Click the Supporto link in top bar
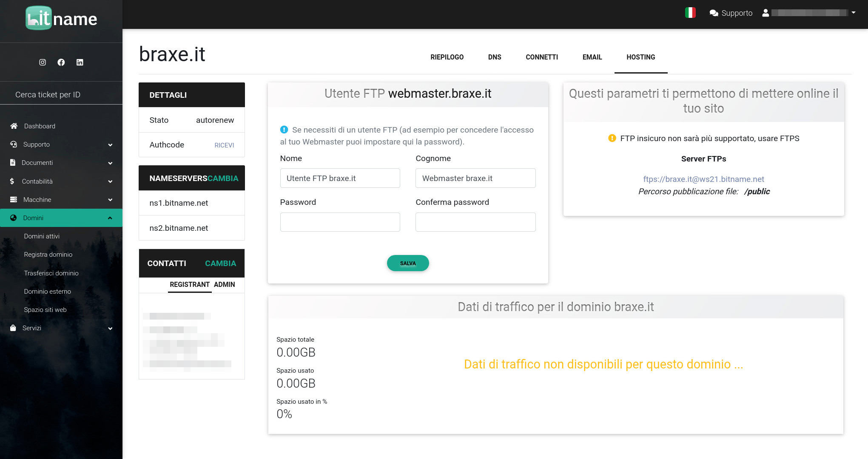Screen dimensions: 868x459 click(x=737, y=13)
